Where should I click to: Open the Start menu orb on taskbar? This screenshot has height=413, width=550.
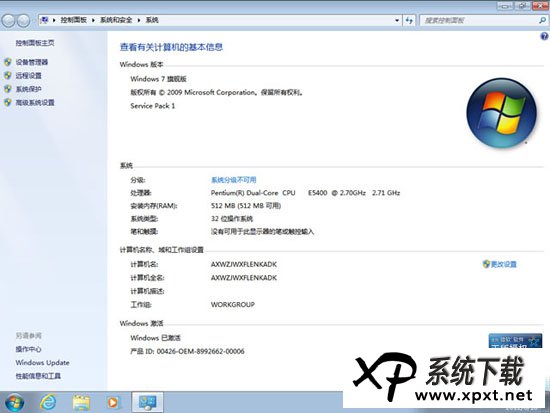14,402
